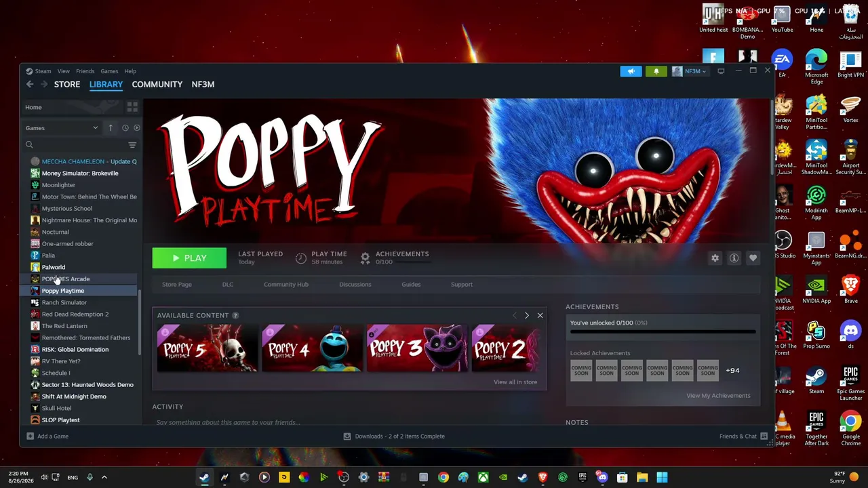Go back with the left arrow
The width and height of the screenshot is (868, 488).
click(30, 84)
